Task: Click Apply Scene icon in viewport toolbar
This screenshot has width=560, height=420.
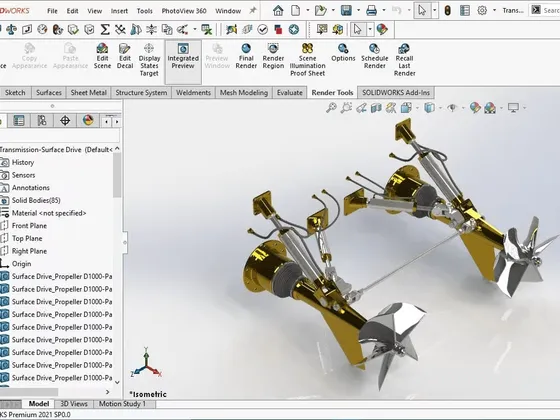Action: [490, 108]
